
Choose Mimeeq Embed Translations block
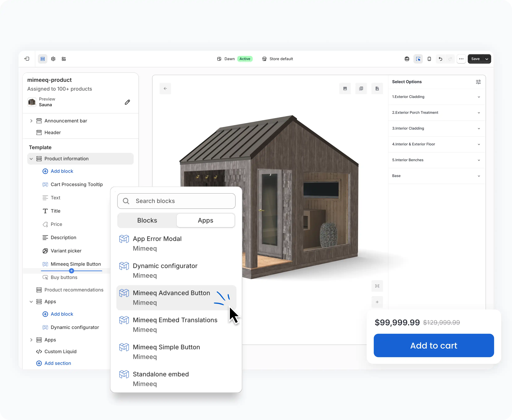pyautogui.click(x=176, y=325)
